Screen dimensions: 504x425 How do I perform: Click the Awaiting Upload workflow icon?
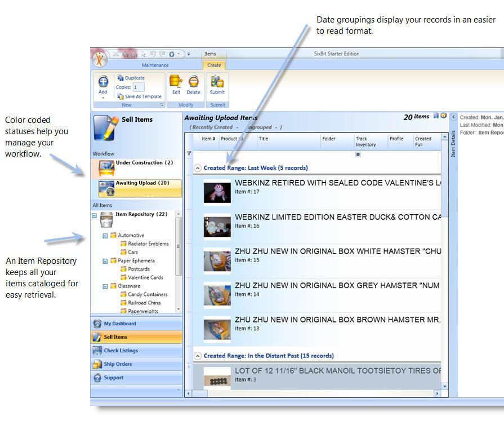107,188
